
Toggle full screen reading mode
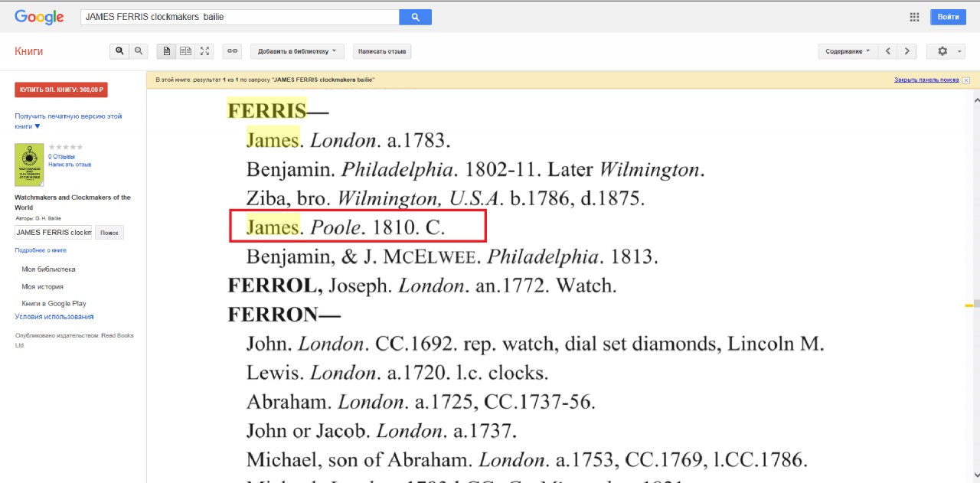point(204,51)
